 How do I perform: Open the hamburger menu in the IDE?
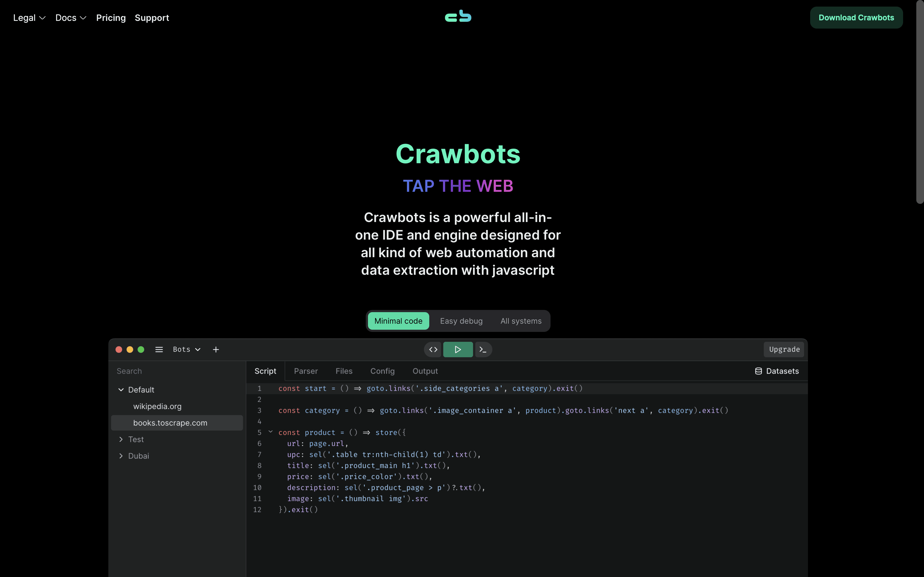coord(159,349)
